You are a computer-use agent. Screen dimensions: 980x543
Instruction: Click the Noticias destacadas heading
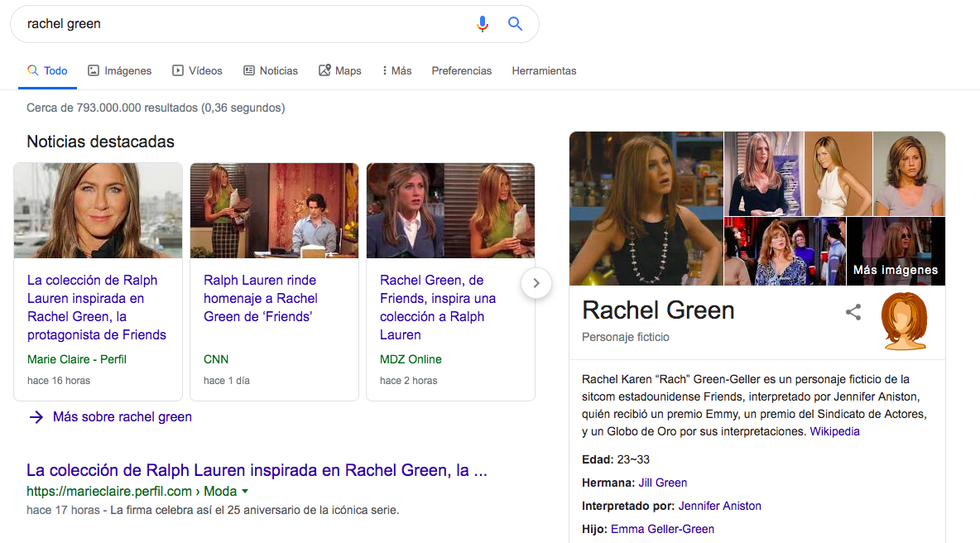(101, 142)
